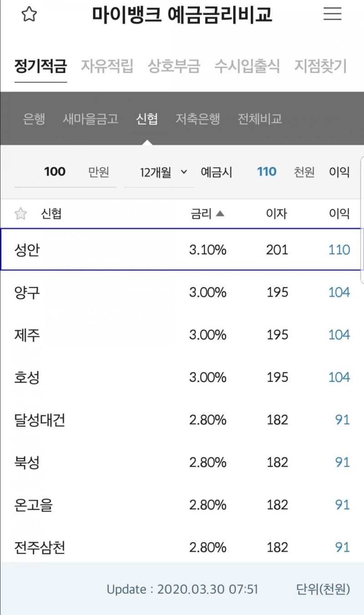Viewport: 364px width, 615px height.
Task: Edit the 100 만원 deposit amount field
Action: [54, 172]
